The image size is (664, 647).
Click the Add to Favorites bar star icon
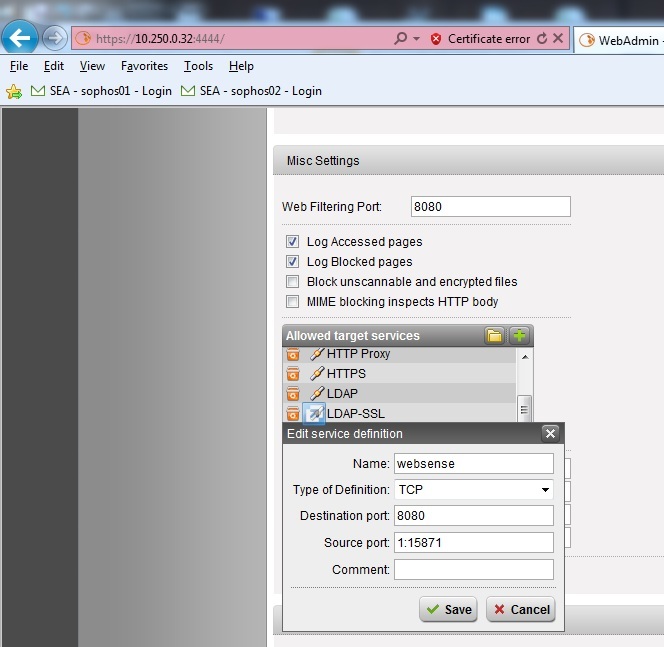coord(14,91)
